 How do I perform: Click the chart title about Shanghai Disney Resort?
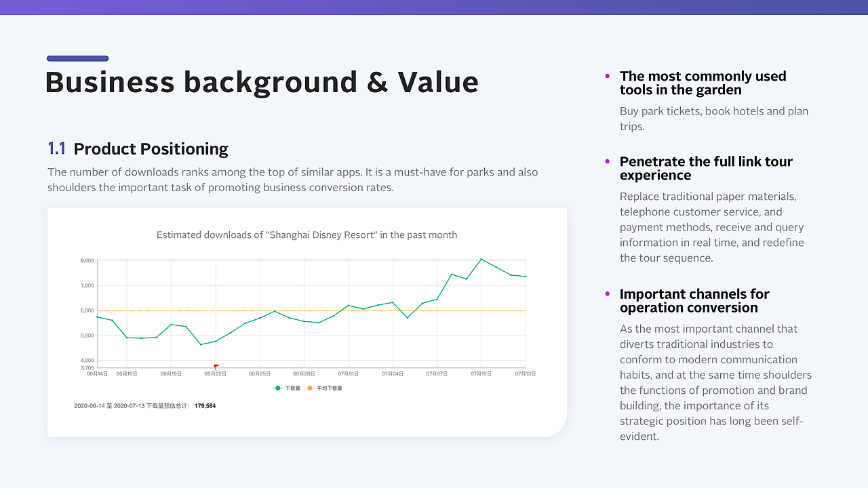(x=307, y=235)
